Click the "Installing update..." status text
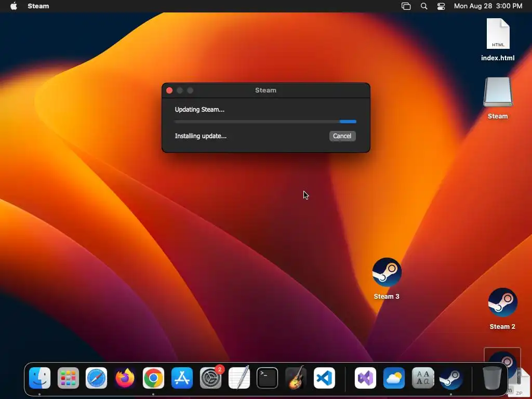 pyautogui.click(x=201, y=136)
